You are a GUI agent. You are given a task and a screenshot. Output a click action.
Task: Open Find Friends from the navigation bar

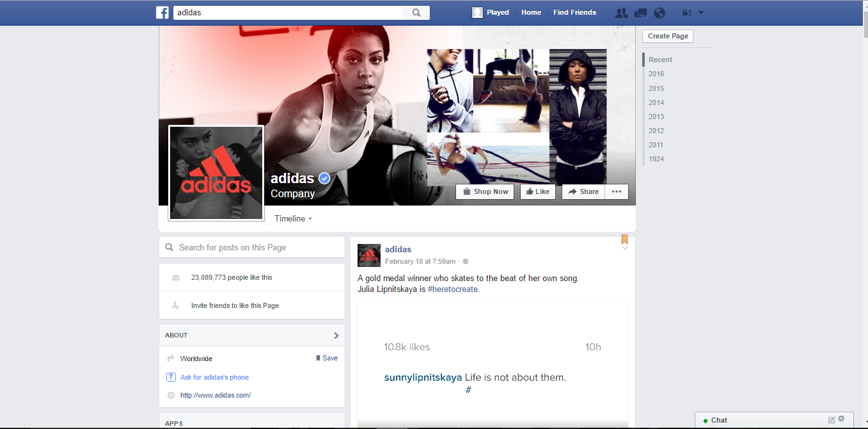pyautogui.click(x=574, y=12)
